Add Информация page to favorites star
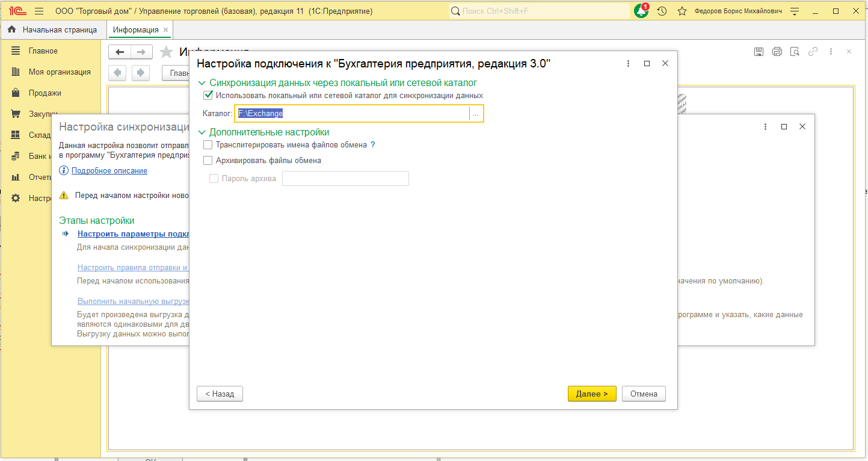Screen dimensions: 868x461 [166, 52]
